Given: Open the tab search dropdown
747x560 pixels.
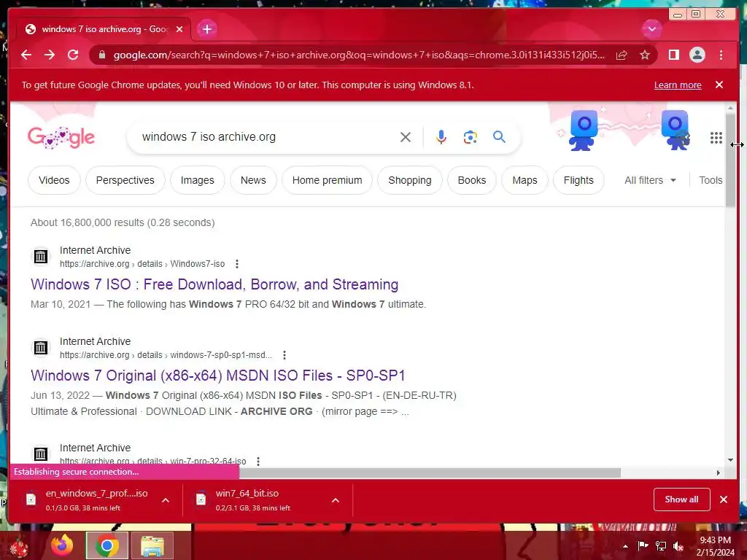Looking at the screenshot, I should click(651, 29).
